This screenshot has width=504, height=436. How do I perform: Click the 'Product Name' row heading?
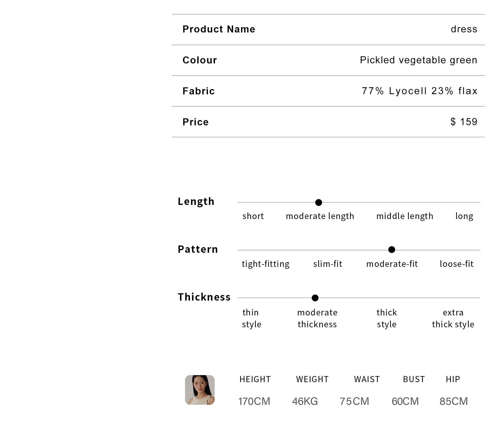pyautogui.click(x=219, y=29)
